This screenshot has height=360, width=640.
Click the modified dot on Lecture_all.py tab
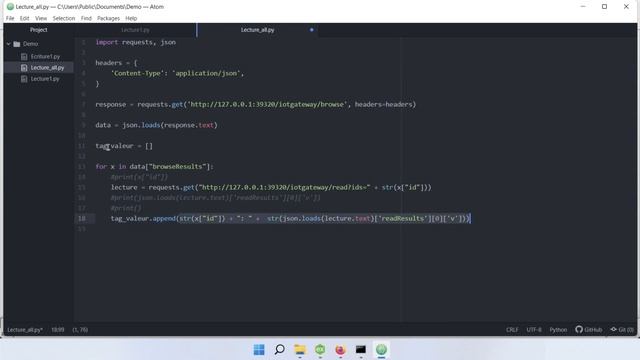[x=311, y=30]
